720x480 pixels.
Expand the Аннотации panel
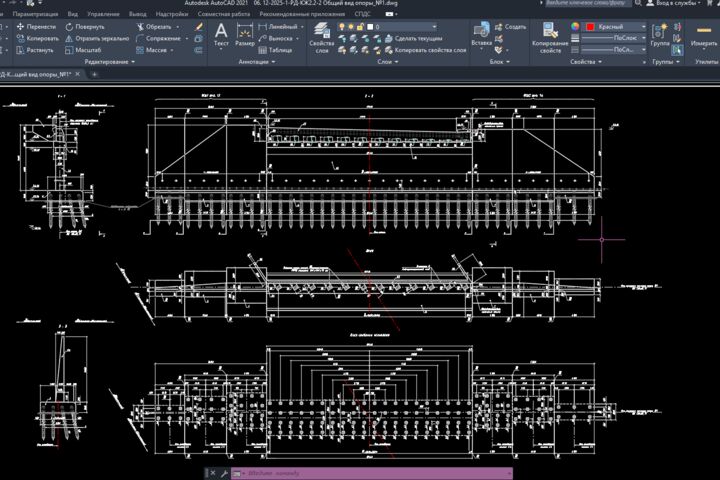click(257, 62)
